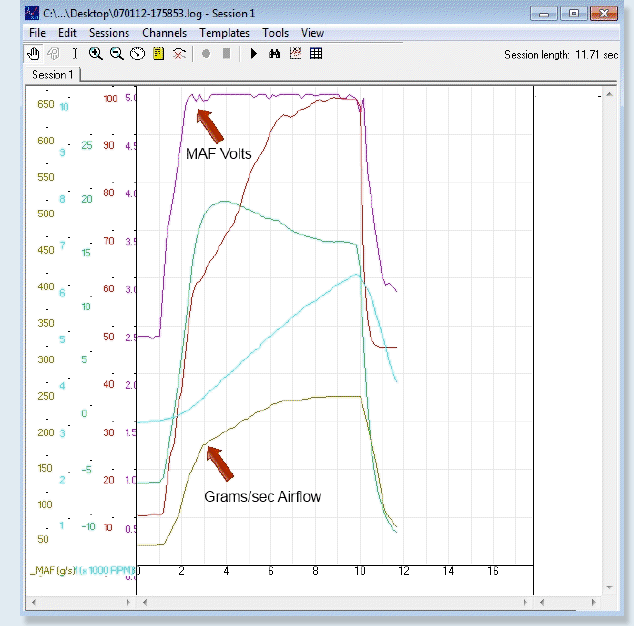Image resolution: width=634 pixels, height=626 pixels.
Task: Click the red axis value 100
Action: point(110,99)
